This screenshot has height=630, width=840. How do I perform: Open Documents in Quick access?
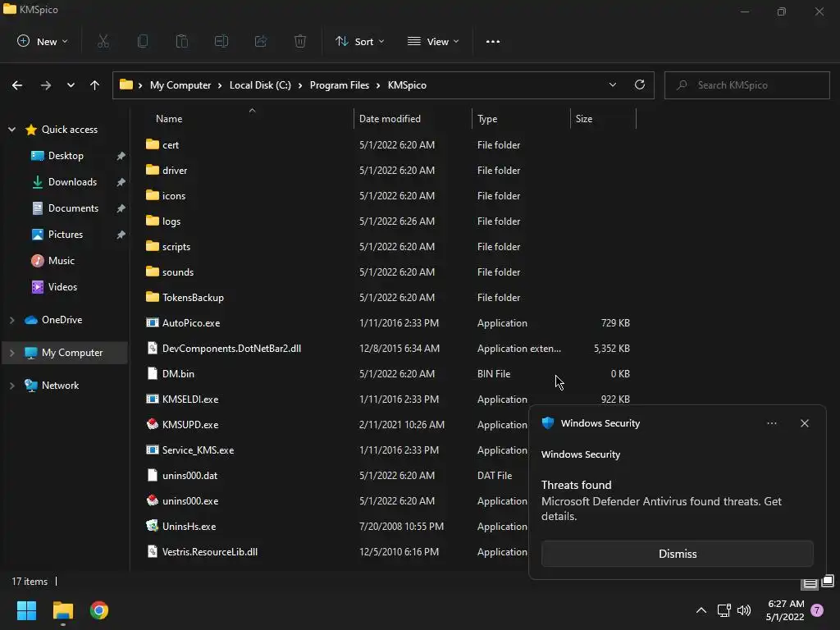(73, 208)
